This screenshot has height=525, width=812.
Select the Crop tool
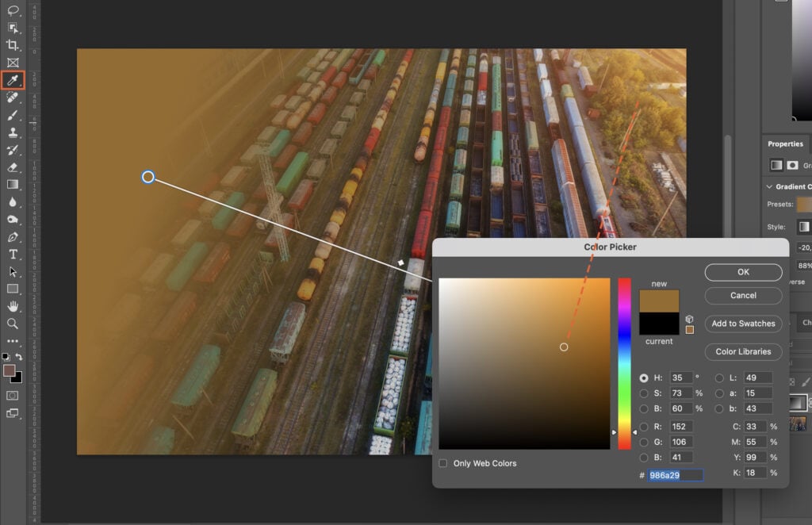tap(11, 46)
